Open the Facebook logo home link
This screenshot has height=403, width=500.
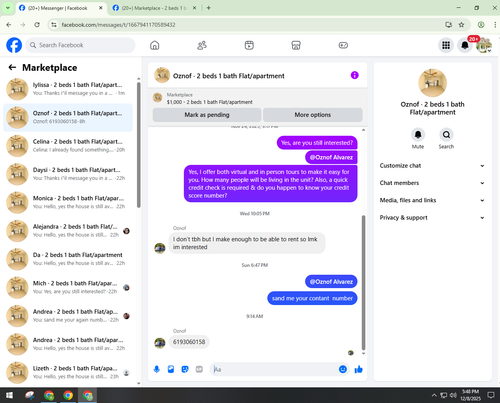click(14, 45)
